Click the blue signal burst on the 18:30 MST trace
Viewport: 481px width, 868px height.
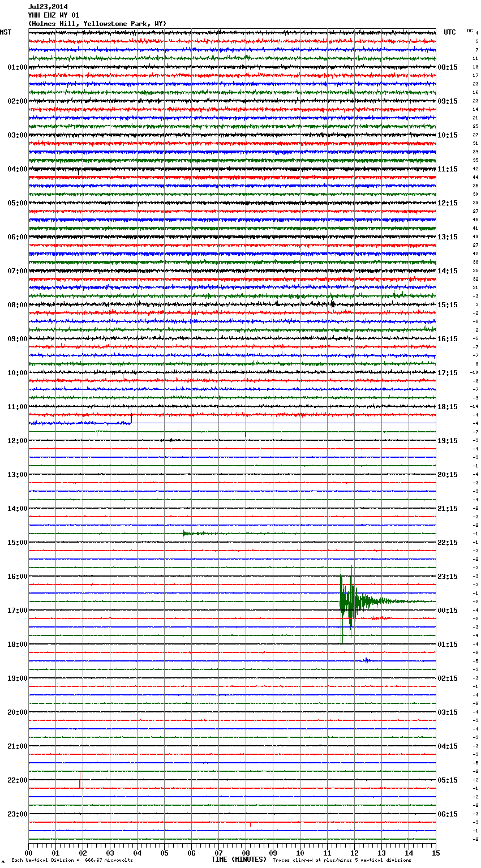pyautogui.click(x=367, y=661)
